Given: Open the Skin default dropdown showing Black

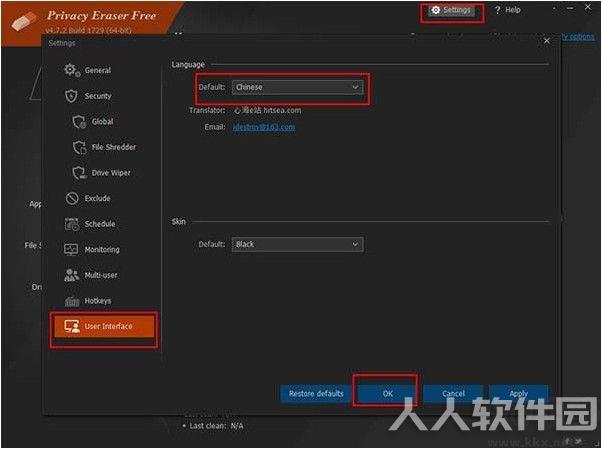Looking at the screenshot, I should (x=297, y=244).
